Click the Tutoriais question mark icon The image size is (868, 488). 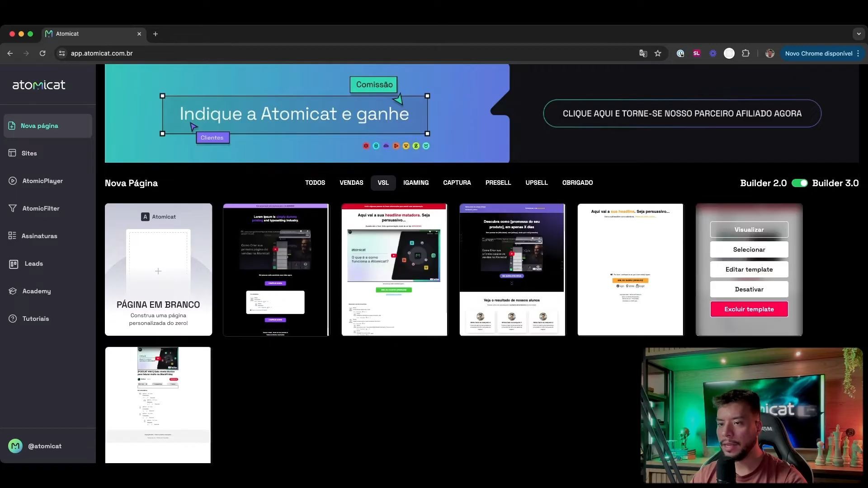13,319
